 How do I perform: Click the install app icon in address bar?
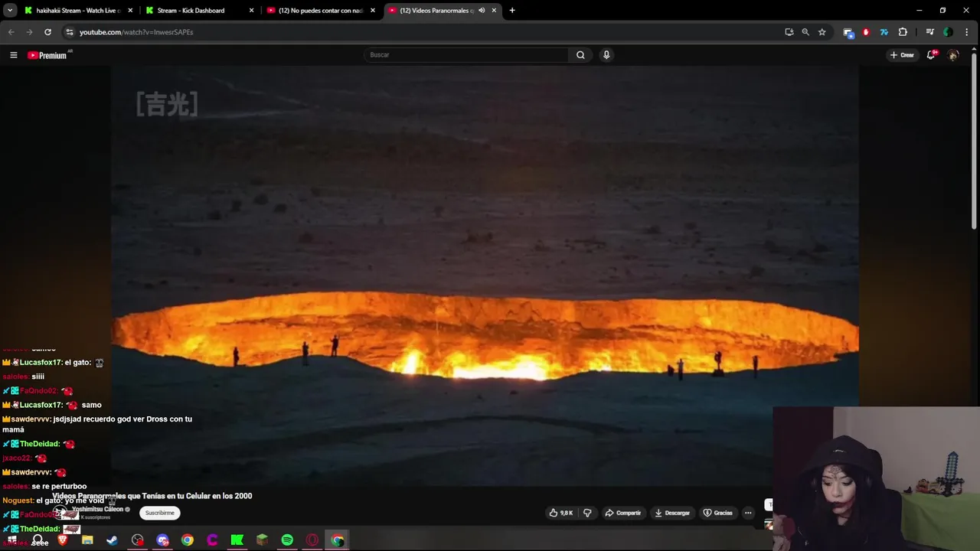789,32
